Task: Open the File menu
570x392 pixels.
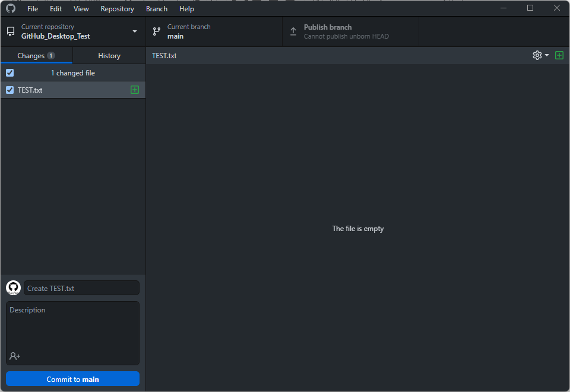Action: pyautogui.click(x=33, y=9)
